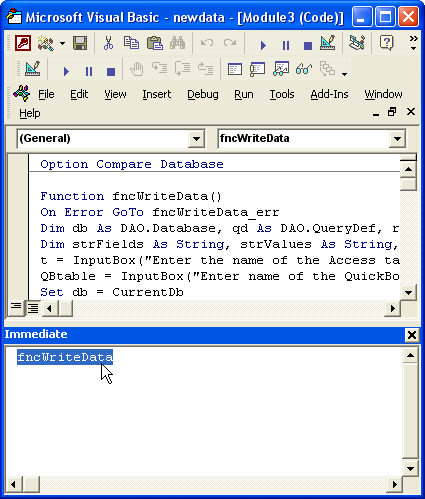Open the Window menu
The height and width of the screenshot is (499, 425).
click(383, 95)
